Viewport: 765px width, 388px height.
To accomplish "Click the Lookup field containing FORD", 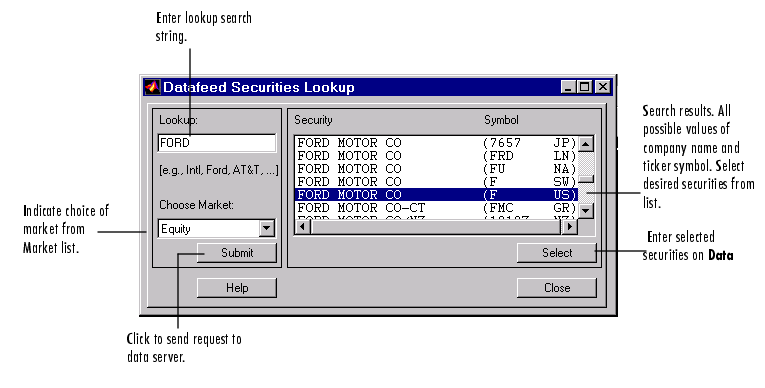I will [217, 143].
